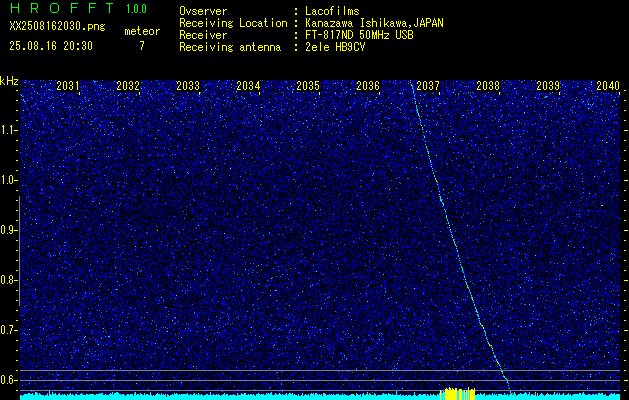This screenshot has height=400, width=629.
Task: Click Kanazawa Ishikawa,JAPAN location text
Action: [x=374, y=23]
